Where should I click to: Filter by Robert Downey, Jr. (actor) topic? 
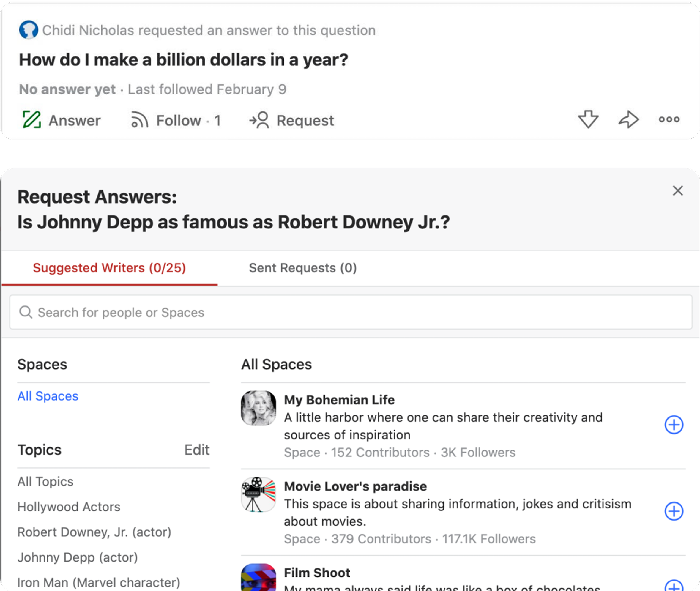pos(94,532)
